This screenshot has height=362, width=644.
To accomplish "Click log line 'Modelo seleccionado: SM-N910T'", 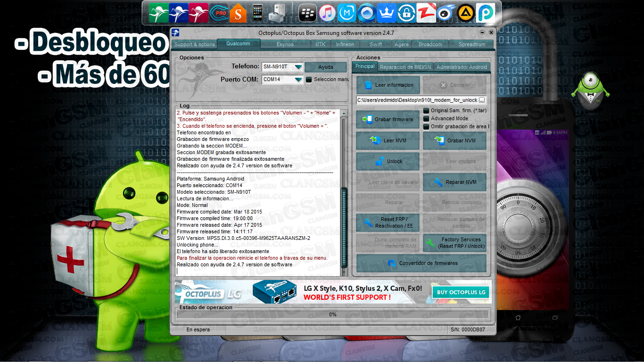I will click(214, 192).
